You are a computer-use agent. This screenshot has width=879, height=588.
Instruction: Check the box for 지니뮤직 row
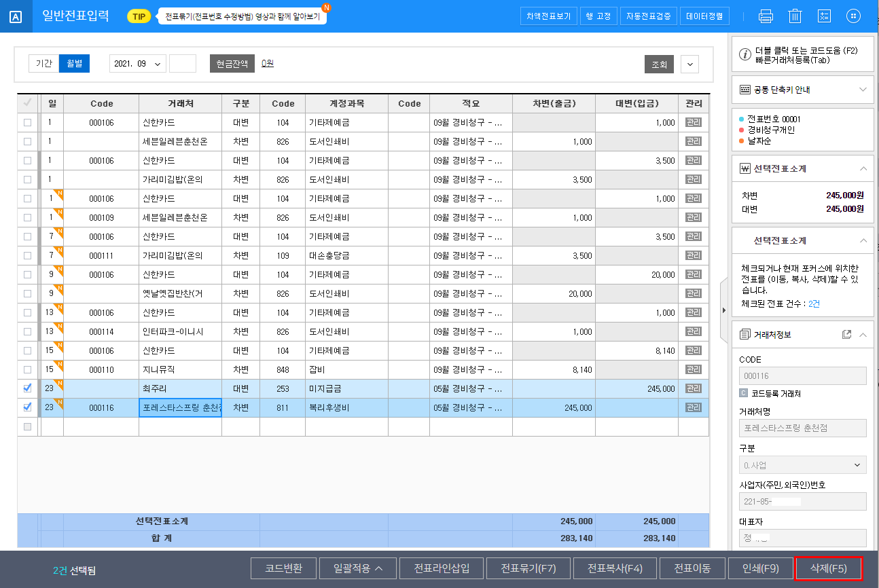[27, 369]
